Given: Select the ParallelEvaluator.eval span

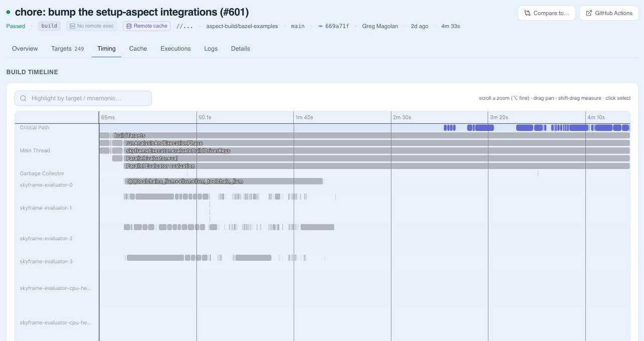Looking at the screenshot, I should 377,158.
